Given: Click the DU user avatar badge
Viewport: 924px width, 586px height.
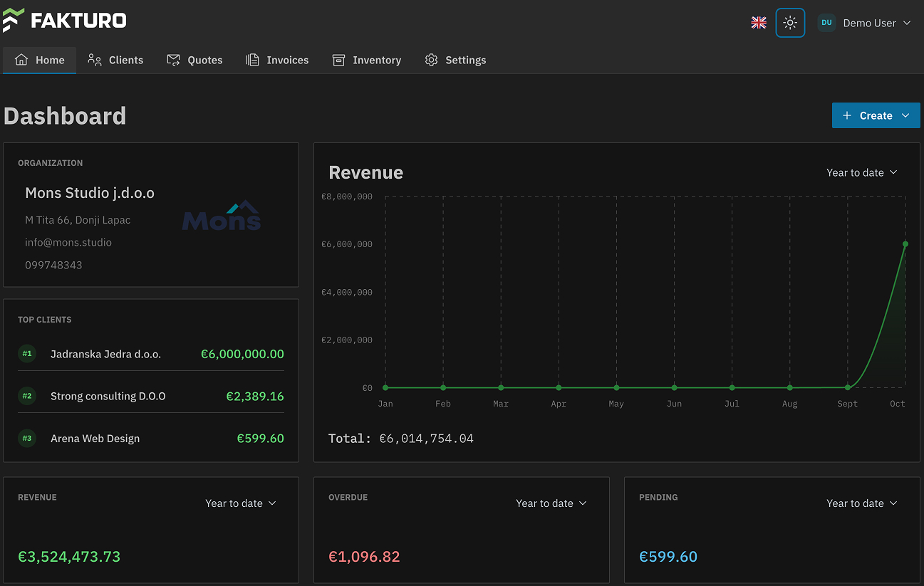Looking at the screenshot, I should click(x=826, y=23).
